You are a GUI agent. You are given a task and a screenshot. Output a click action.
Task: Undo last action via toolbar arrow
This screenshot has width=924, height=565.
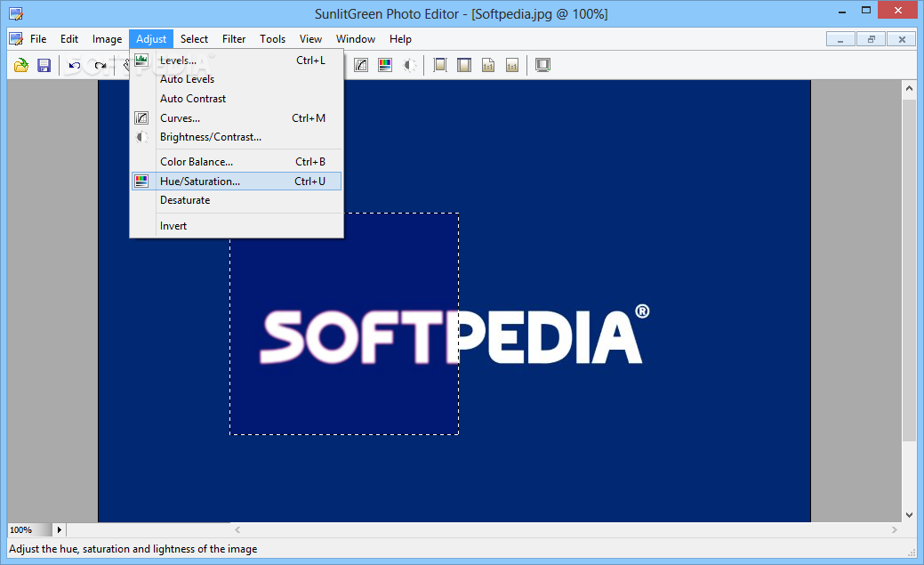tap(74, 65)
